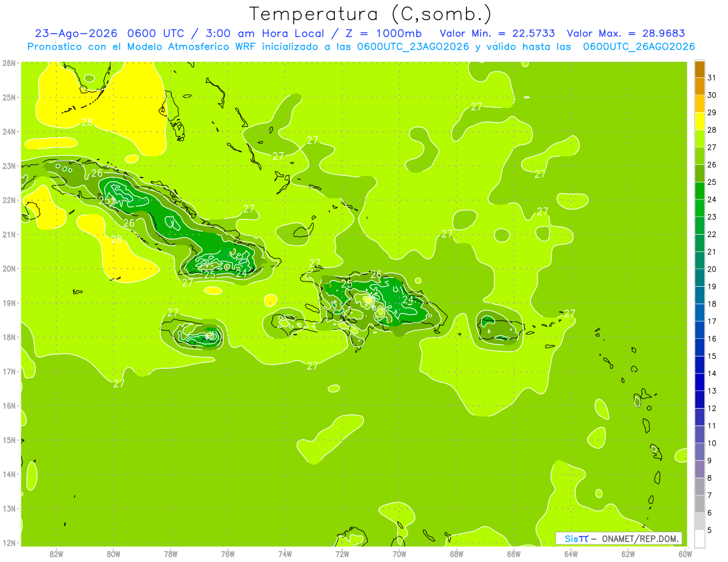Click the "3:00 am Hora Local" text
Screen dimensions: 728x562
pos(263,33)
